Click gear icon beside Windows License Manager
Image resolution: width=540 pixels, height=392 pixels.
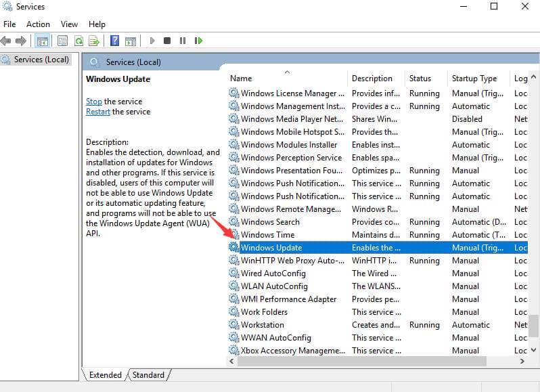(x=234, y=93)
